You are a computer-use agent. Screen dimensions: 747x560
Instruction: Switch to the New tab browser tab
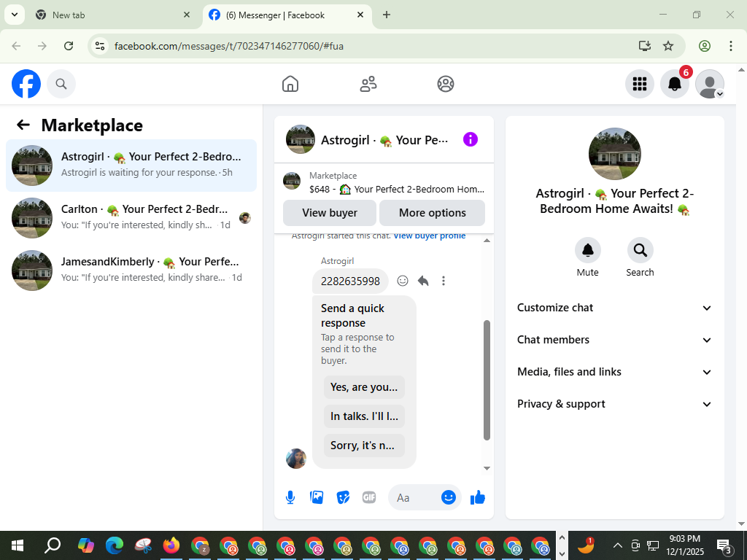coord(113,15)
